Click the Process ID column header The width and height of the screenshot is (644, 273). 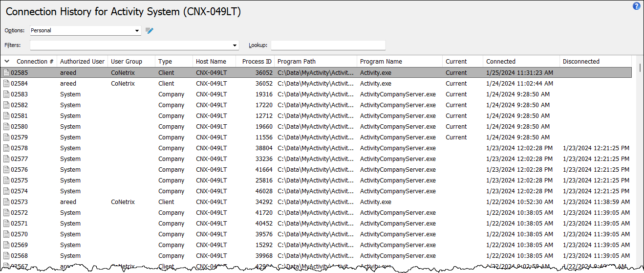coord(257,62)
